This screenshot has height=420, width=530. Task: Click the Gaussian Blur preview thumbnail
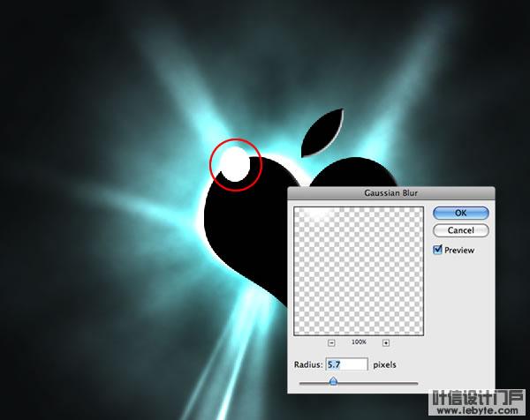point(359,271)
